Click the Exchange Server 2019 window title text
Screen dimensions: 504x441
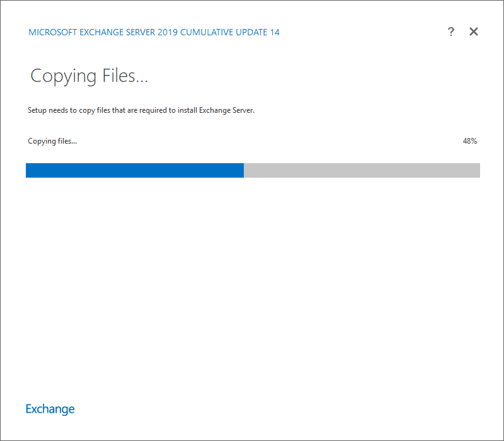point(154,32)
